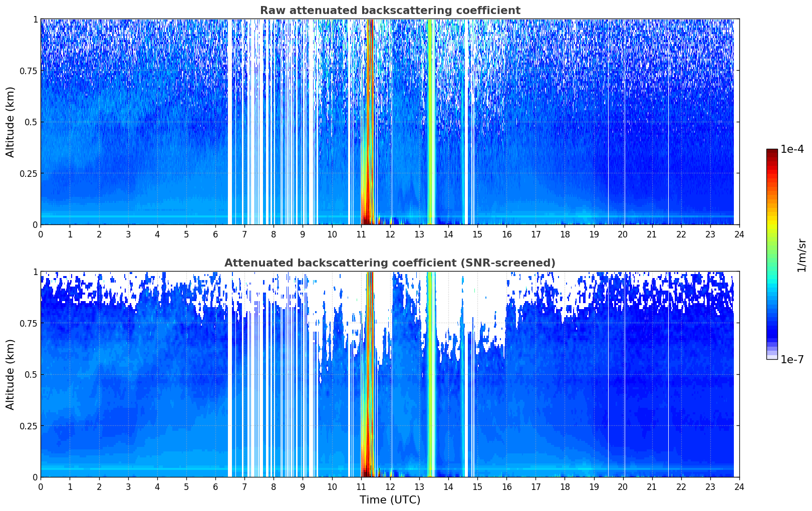The width and height of the screenshot is (812, 511).
Task: Pick hour tick "5" under the bottom plot
Action: [186, 486]
